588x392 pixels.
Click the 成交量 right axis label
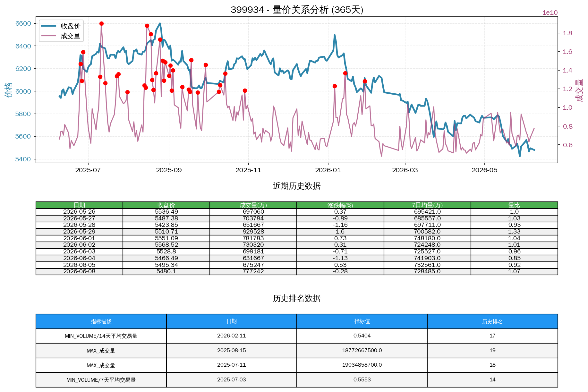tap(579, 90)
